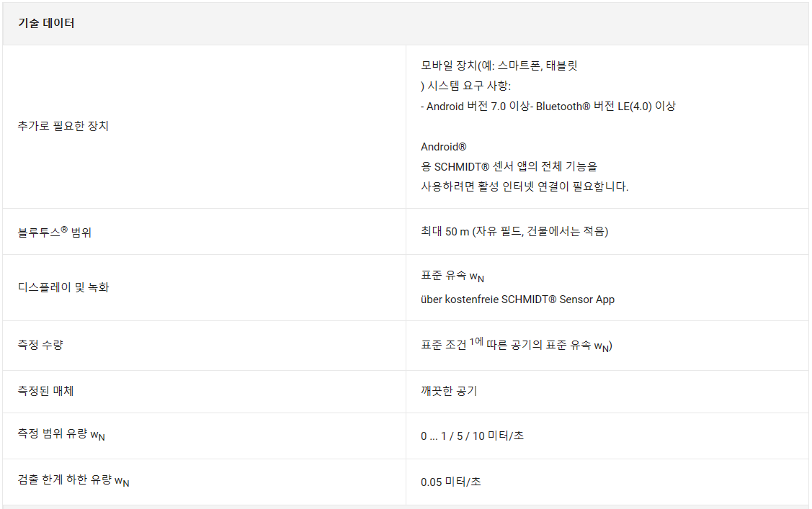Click the 블루투스 범위 row label

[x=54, y=232]
